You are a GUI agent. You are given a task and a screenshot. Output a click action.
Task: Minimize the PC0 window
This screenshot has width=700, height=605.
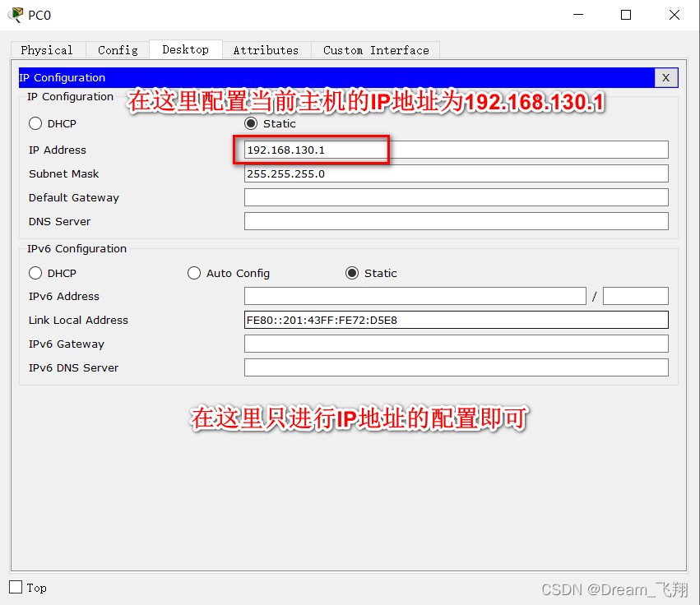point(578,15)
